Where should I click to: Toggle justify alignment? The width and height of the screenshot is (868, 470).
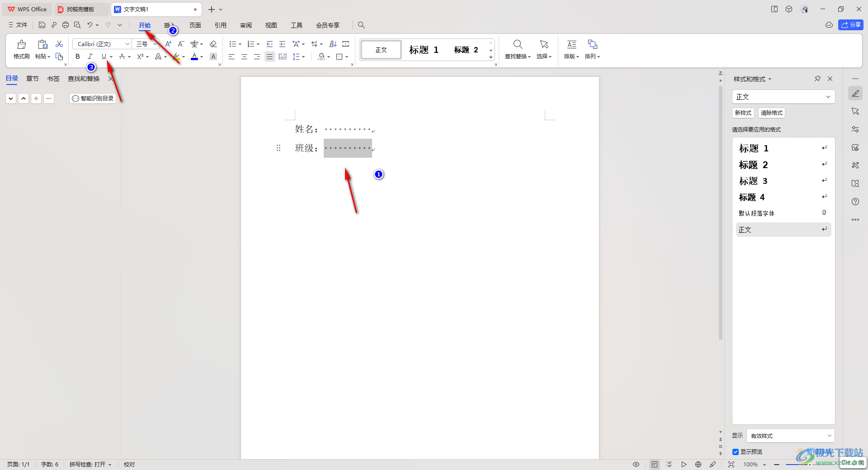point(269,56)
